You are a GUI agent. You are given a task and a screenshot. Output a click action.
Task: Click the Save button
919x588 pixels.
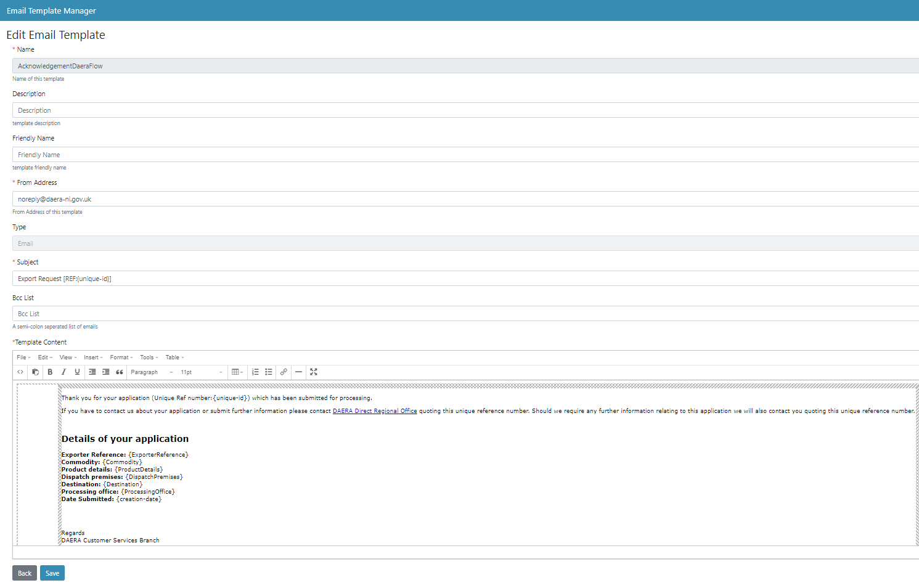(x=52, y=573)
